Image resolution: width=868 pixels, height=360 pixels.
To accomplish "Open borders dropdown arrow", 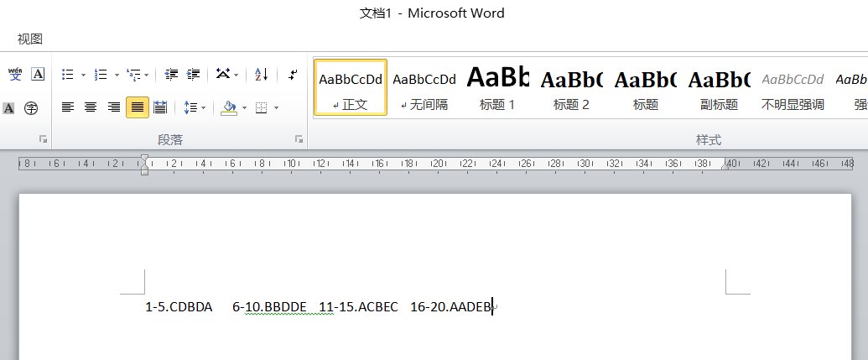I will click(x=276, y=108).
